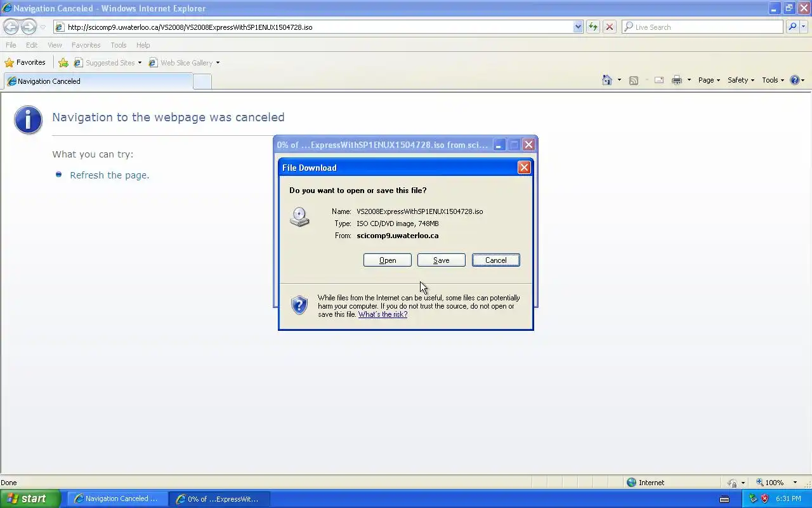Open the recent pages dropdown arrow
812x508 pixels.
[43, 27]
